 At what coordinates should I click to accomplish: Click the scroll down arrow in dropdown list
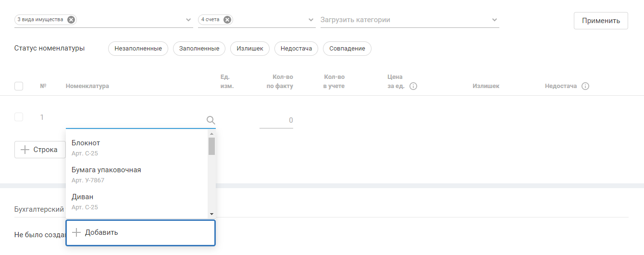(211, 214)
